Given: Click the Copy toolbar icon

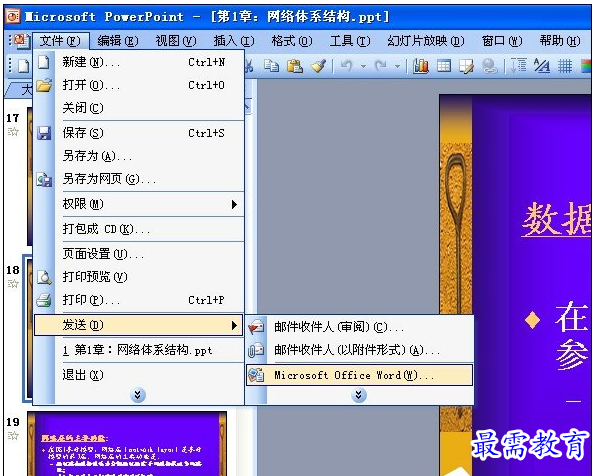Looking at the screenshot, I should [271, 66].
